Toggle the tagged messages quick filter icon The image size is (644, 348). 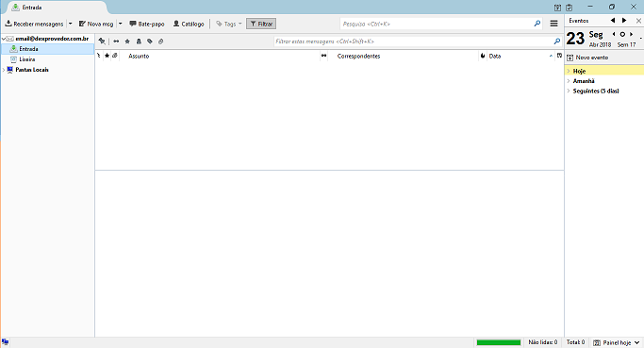[150, 41]
